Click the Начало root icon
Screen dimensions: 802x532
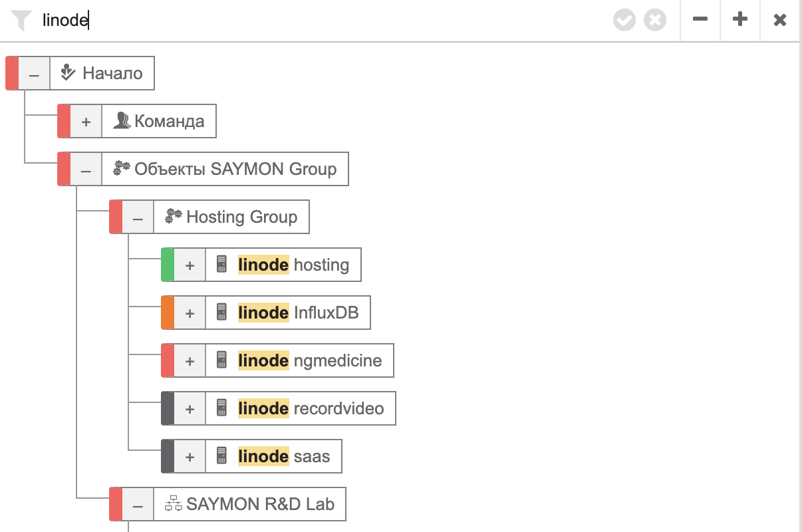pos(68,72)
